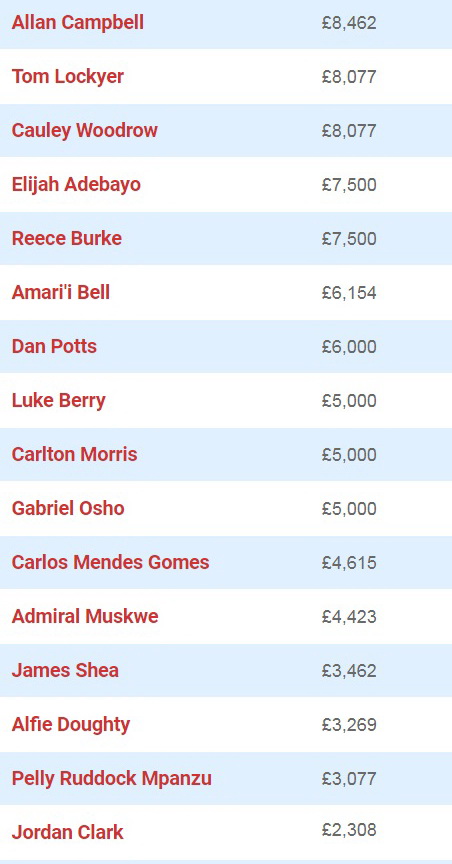Click James Shea name link
The width and height of the screenshot is (452, 864).
click(x=65, y=670)
